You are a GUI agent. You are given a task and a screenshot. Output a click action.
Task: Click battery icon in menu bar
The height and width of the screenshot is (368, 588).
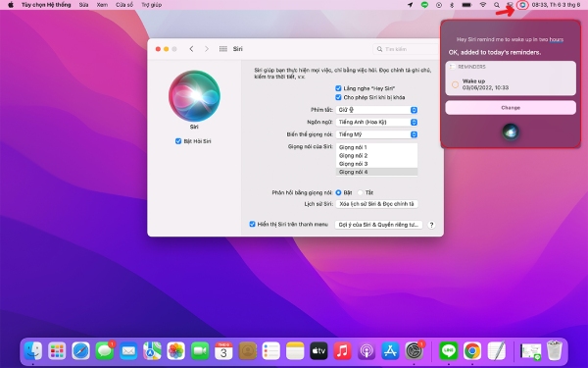tap(466, 5)
